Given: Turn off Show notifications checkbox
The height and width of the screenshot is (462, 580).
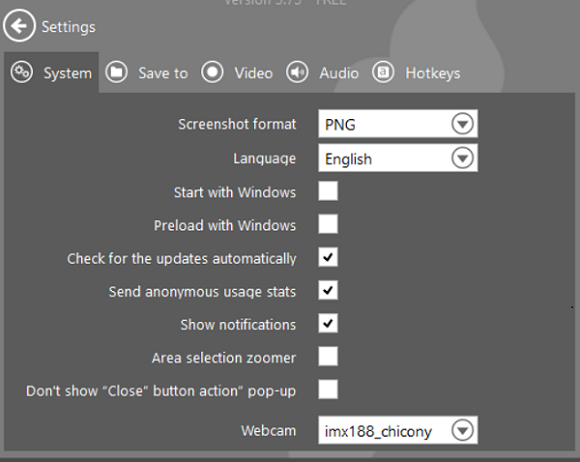Looking at the screenshot, I should [x=328, y=323].
